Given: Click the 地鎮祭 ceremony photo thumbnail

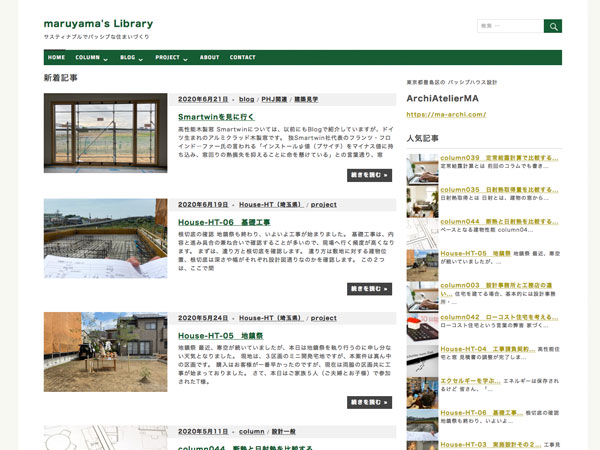Looking at the screenshot, I should pos(105,352).
